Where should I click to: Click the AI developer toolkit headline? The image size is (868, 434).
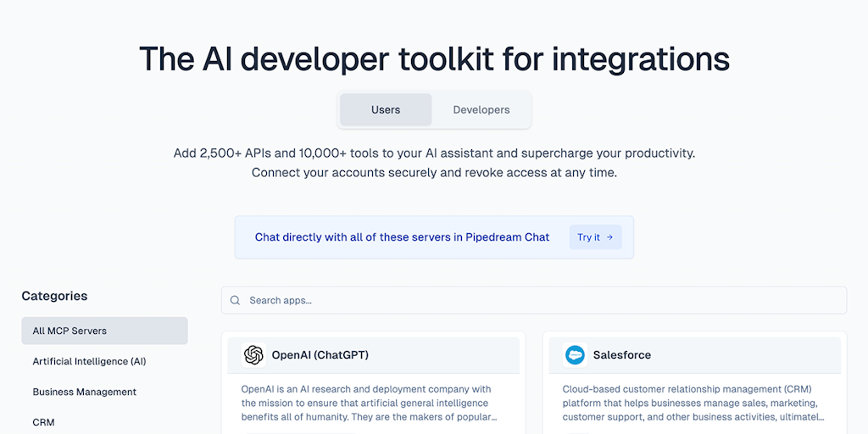[x=434, y=58]
